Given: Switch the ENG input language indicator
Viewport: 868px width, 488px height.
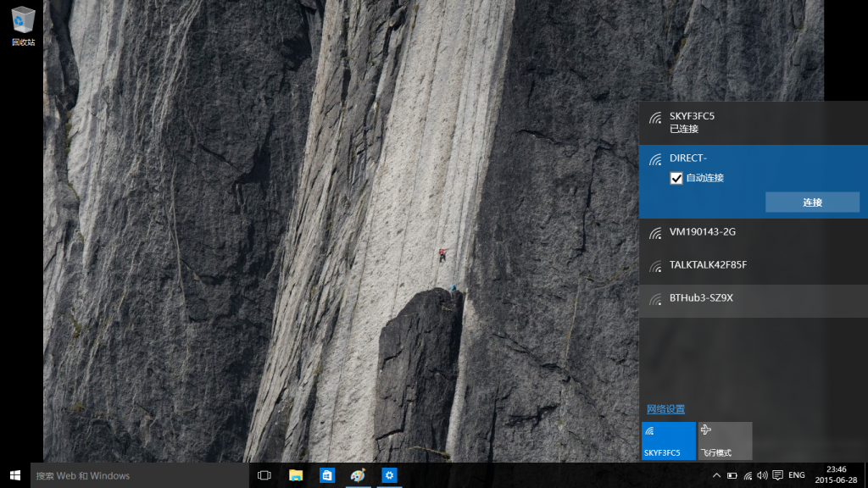Looking at the screenshot, I should tap(797, 475).
